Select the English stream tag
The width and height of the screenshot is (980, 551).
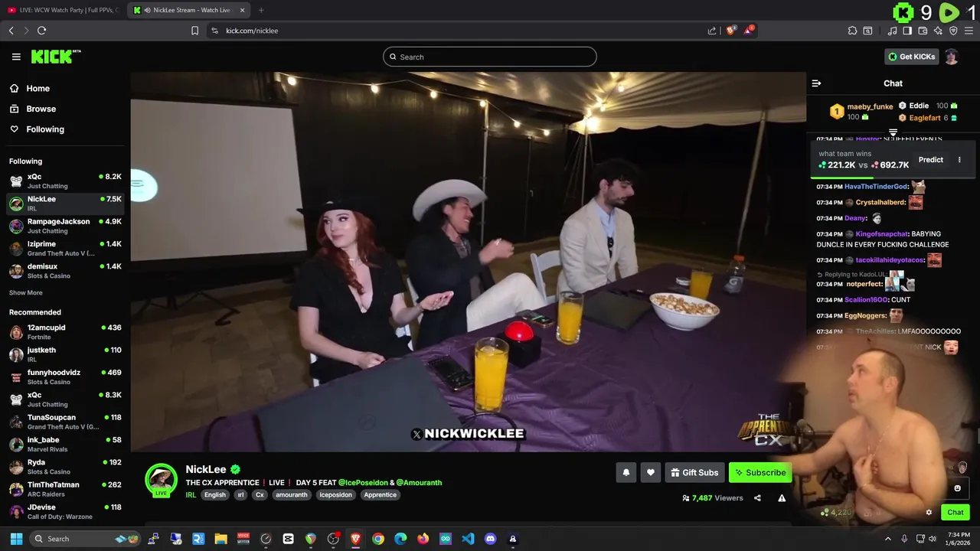[x=215, y=495]
